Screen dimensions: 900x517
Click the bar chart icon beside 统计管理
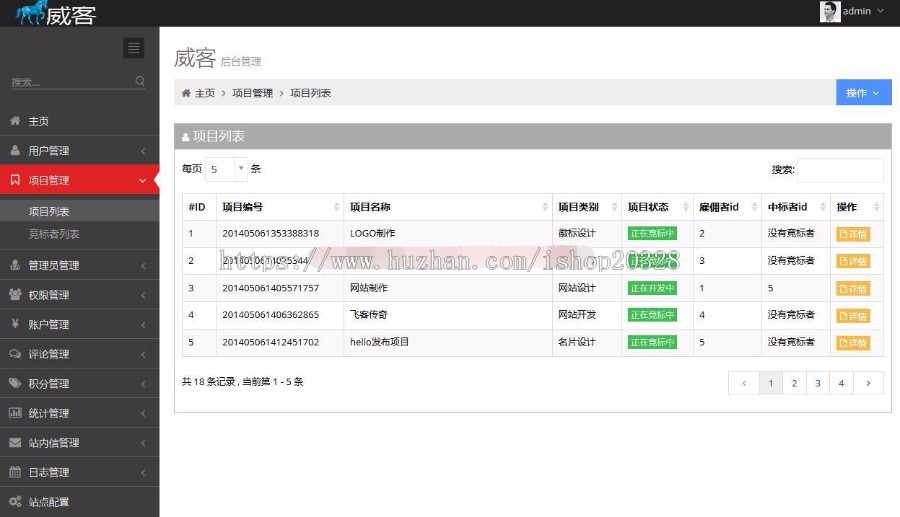click(x=15, y=413)
